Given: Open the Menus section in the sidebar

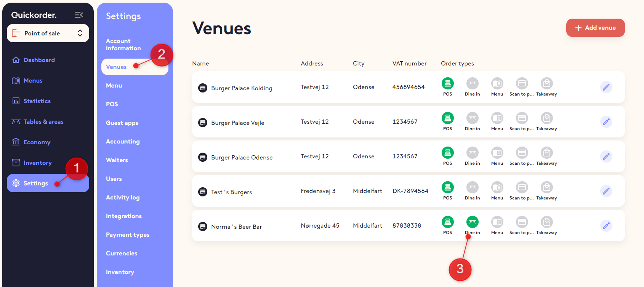Looking at the screenshot, I should tap(33, 81).
